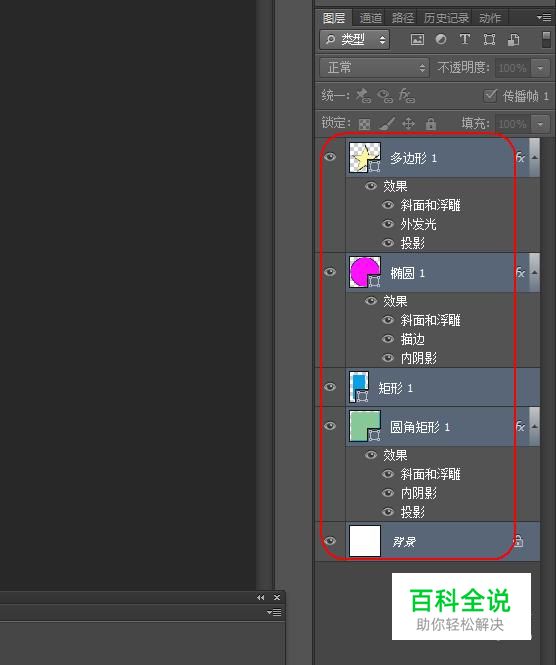
Task: Switch to the 图层 tab
Action: [x=334, y=18]
